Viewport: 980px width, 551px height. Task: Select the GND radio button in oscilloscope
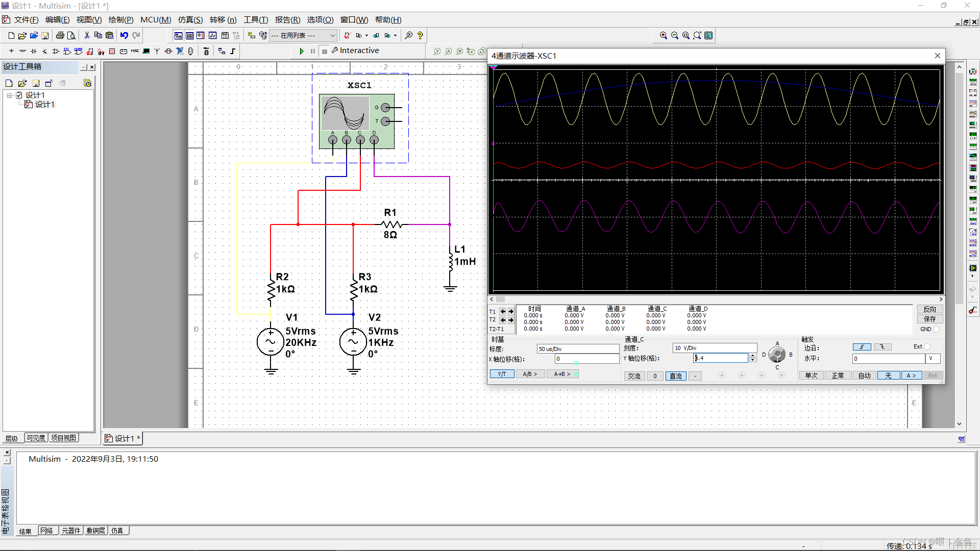pos(936,330)
